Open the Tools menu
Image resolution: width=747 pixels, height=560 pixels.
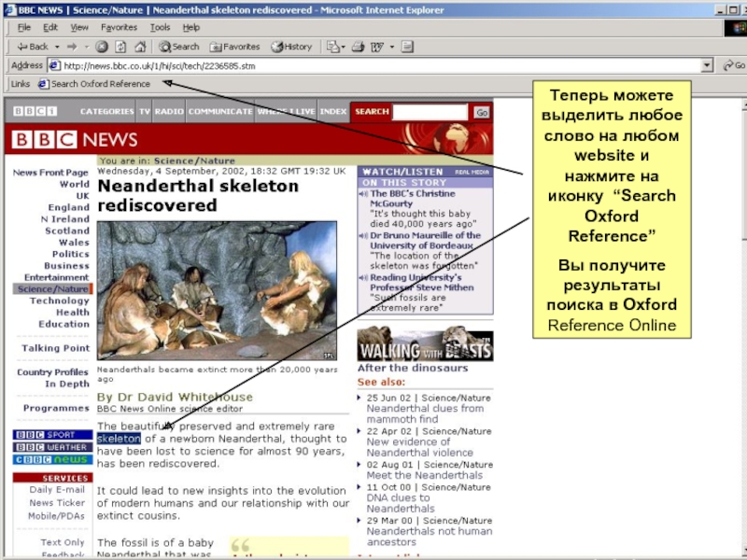(160, 28)
